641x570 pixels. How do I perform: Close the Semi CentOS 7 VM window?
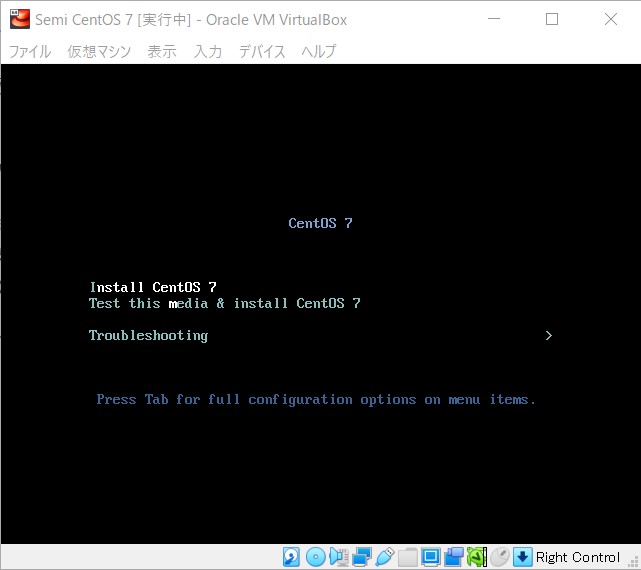(x=611, y=19)
